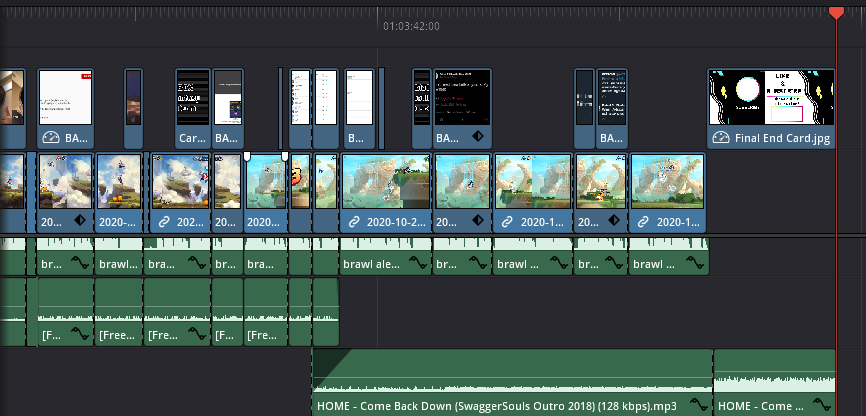Open curve icon on the short 'HOME - Come' clip
This screenshot has width=866, height=416.
822,406
